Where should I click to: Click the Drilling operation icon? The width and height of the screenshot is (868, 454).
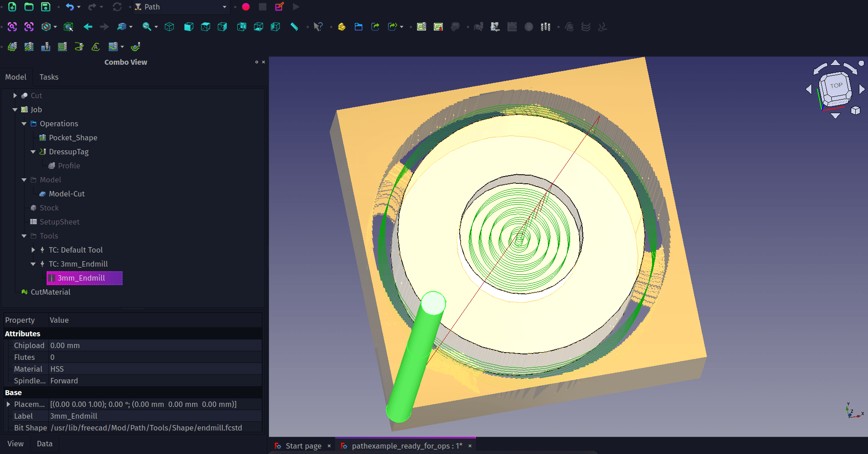click(46, 47)
